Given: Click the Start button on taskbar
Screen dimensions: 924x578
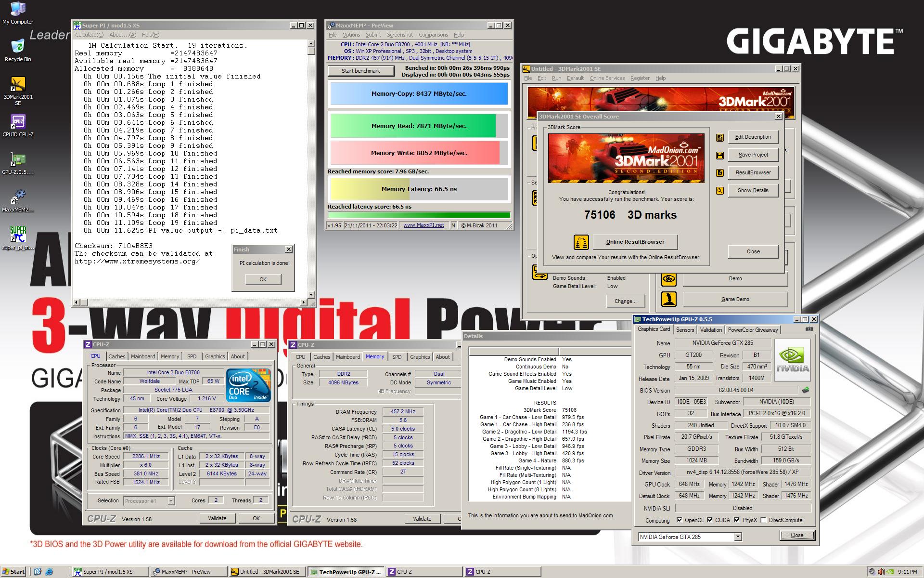Looking at the screenshot, I should coord(13,572).
